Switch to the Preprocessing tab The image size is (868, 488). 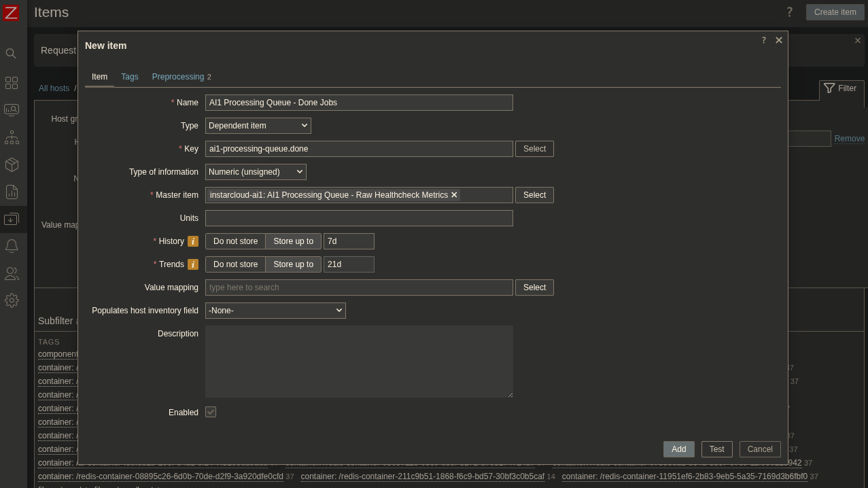click(x=178, y=77)
